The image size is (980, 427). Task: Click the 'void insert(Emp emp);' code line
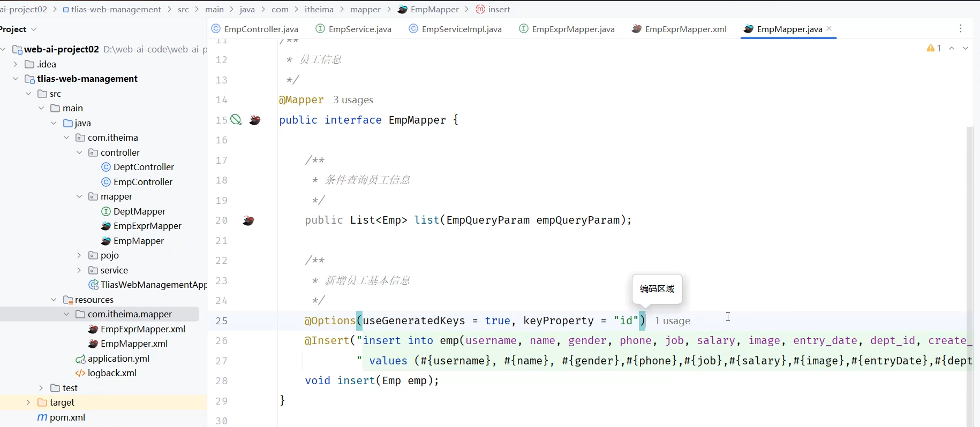(x=372, y=381)
